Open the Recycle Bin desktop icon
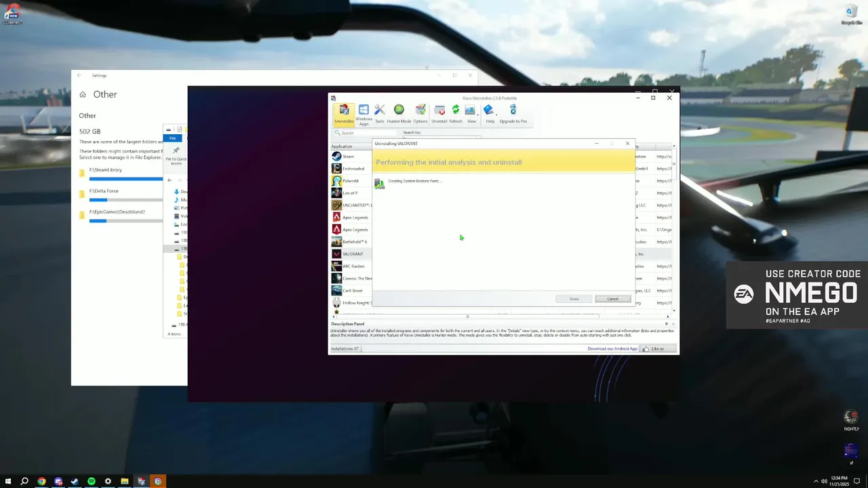 coord(851,14)
